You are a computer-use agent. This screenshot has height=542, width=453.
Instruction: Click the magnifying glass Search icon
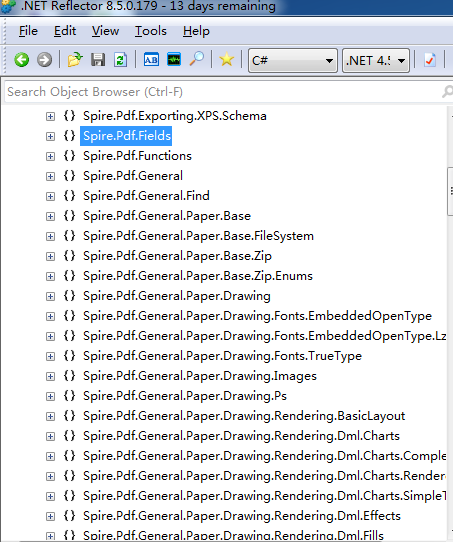[197, 60]
